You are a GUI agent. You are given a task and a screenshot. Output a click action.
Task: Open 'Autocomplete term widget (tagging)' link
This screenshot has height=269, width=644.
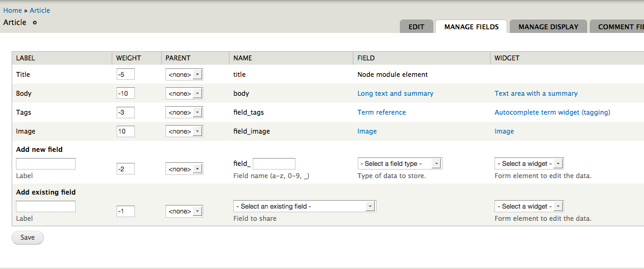552,112
